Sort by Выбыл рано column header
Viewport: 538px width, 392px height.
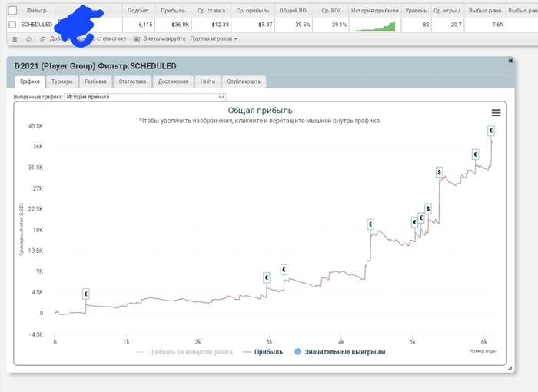(485, 11)
